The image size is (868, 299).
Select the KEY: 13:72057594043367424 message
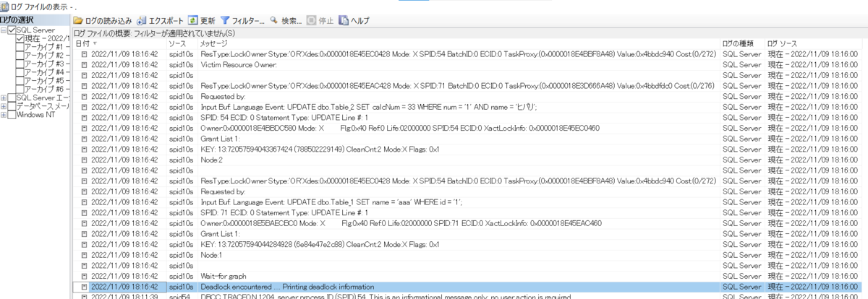pos(320,149)
